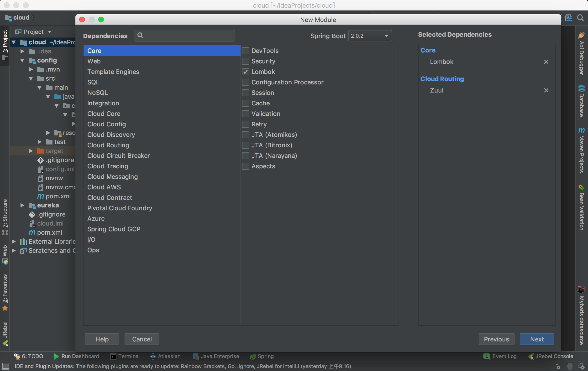588x371 pixels.
Task: Select the Cloud Routing category
Action: click(x=108, y=145)
